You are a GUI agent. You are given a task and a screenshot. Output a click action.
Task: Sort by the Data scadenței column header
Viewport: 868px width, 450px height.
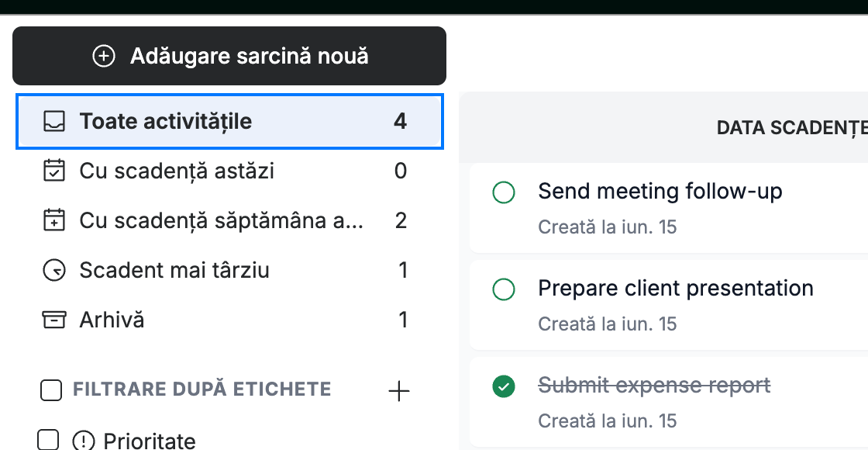pos(792,128)
